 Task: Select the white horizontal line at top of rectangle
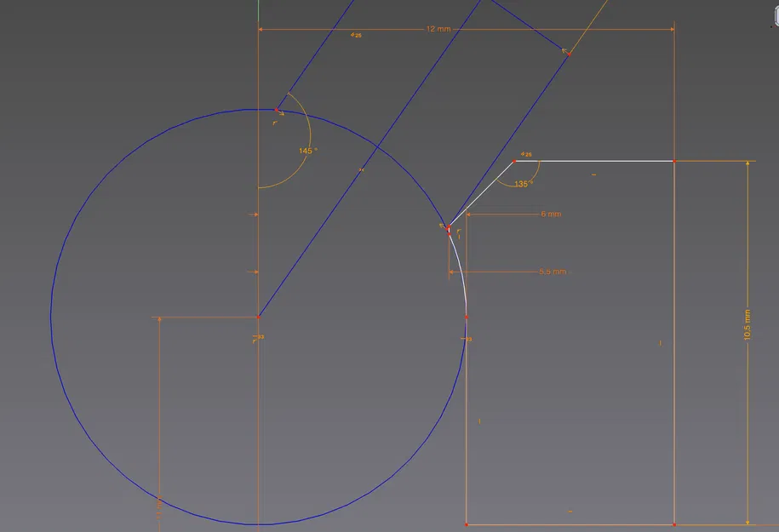point(594,161)
